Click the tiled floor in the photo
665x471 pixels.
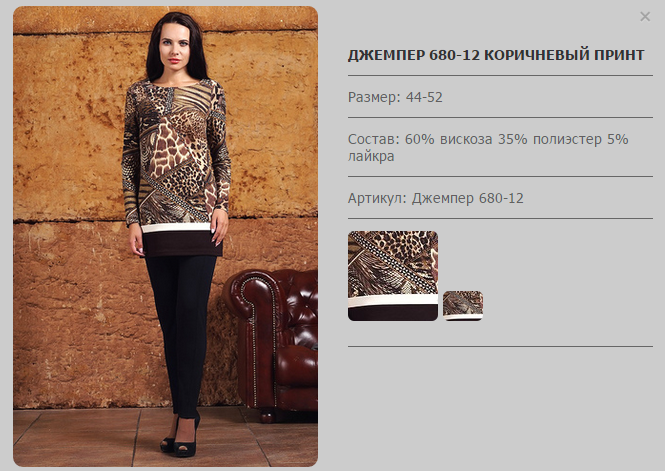pyautogui.click(x=165, y=438)
